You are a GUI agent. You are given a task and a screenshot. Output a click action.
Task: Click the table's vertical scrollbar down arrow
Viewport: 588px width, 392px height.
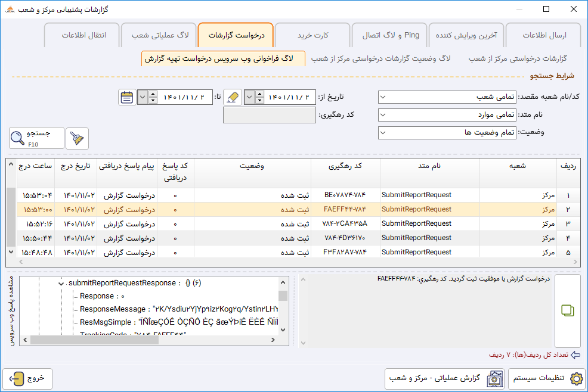[11, 252]
